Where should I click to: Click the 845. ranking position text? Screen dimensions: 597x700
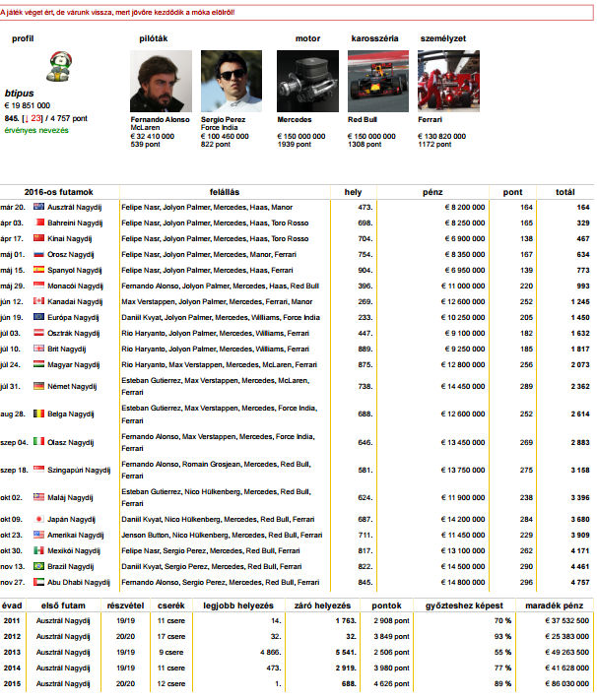pyautogui.click(x=12, y=119)
